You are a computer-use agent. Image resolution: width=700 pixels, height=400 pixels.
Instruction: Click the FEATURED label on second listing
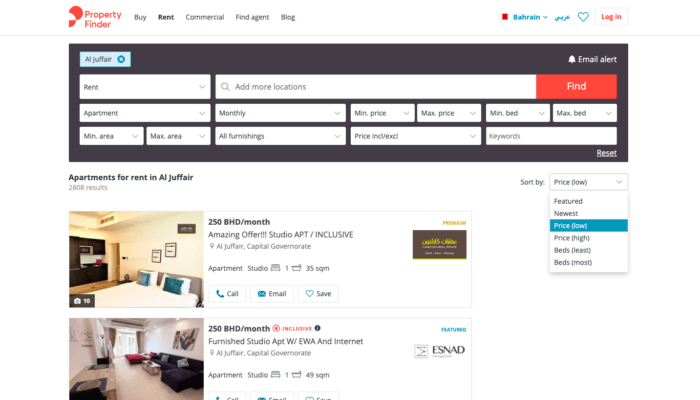point(454,329)
